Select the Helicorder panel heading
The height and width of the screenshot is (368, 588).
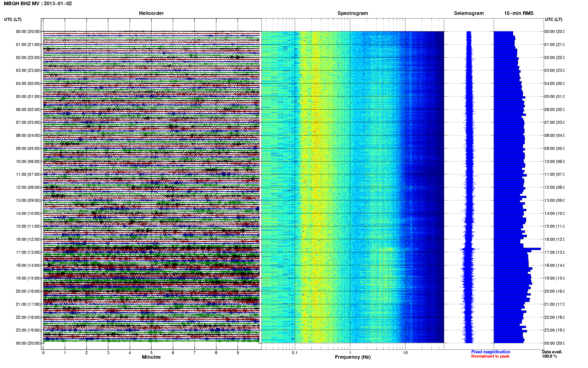pos(151,13)
